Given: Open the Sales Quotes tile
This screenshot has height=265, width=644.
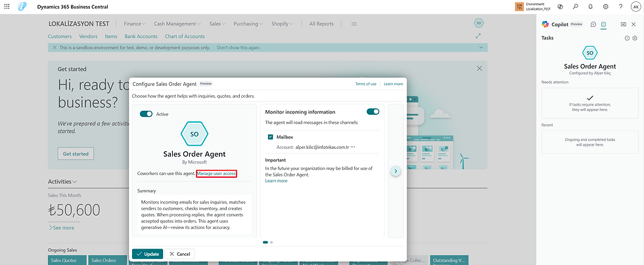Looking at the screenshot, I should 67,260.
